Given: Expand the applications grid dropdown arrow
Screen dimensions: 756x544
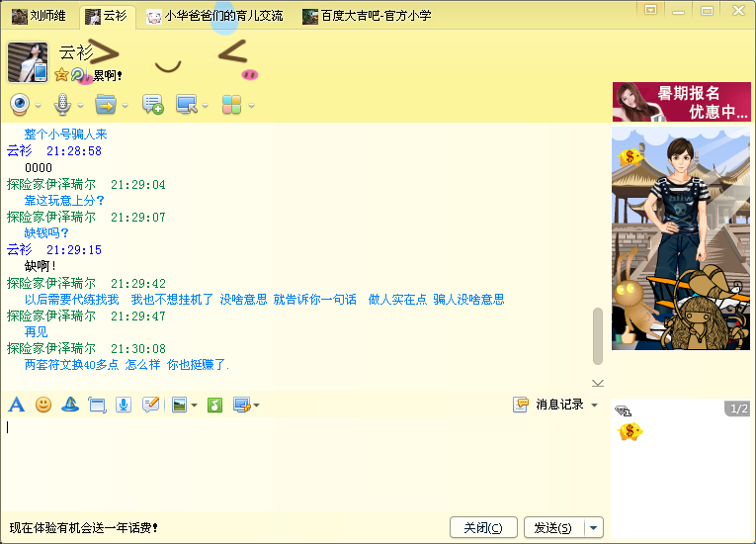Looking at the screenshot, I should [x=251, y=105].
